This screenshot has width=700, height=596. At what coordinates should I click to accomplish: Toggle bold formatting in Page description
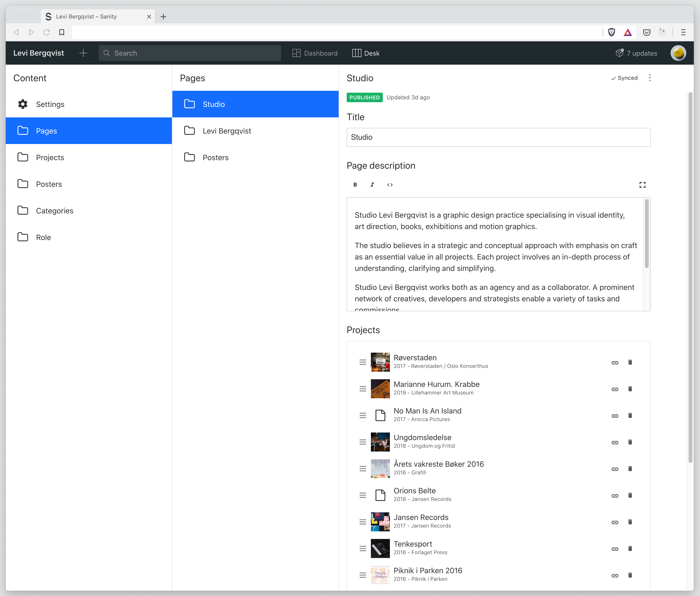coord(355,184)
